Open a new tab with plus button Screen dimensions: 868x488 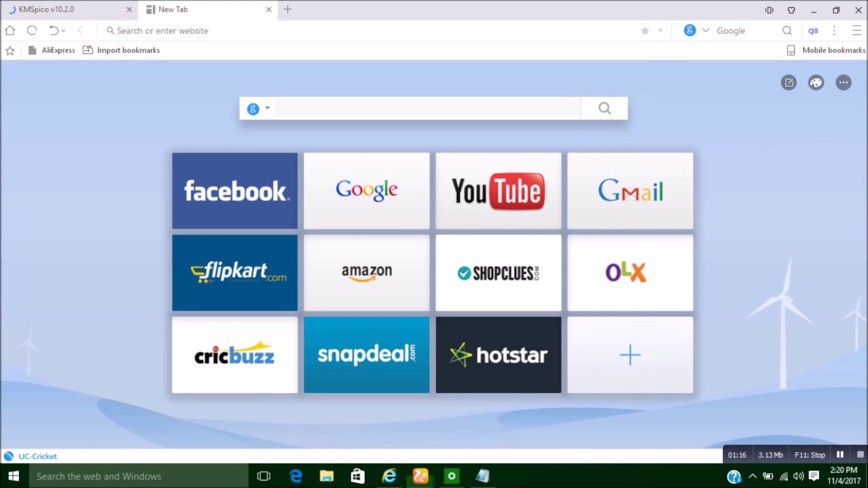tap(288, 9)
